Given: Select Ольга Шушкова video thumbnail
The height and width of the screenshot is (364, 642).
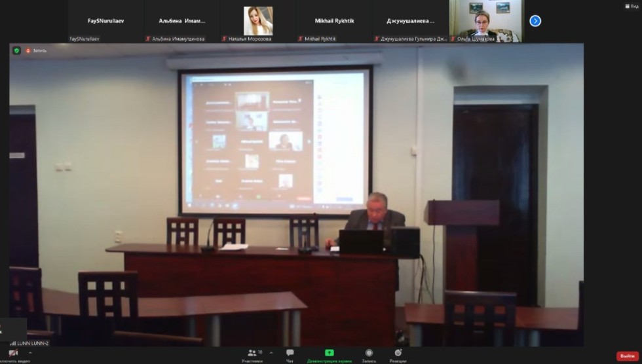Looking at the screenshot, I should (485, 20).
